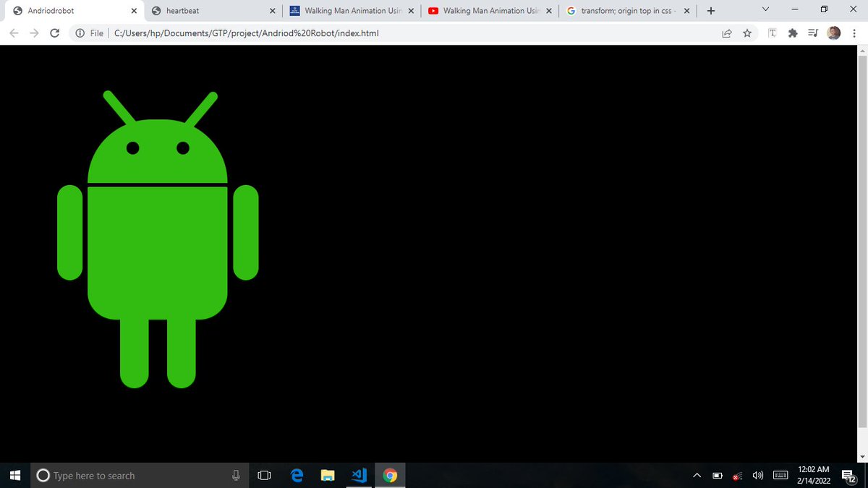Viewport: 868px width, 488px height.
Task: Open a new tab with the plus button
Action: tap(710, 10)
